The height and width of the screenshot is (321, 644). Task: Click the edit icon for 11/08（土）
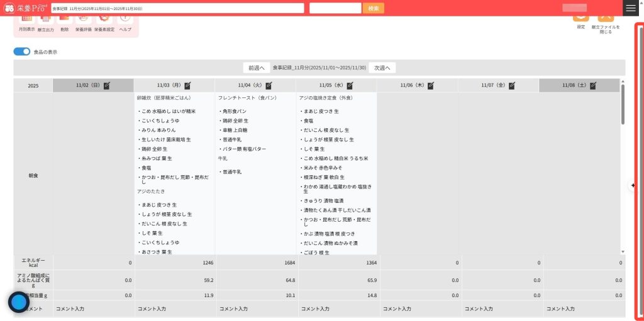pos(592,85)
